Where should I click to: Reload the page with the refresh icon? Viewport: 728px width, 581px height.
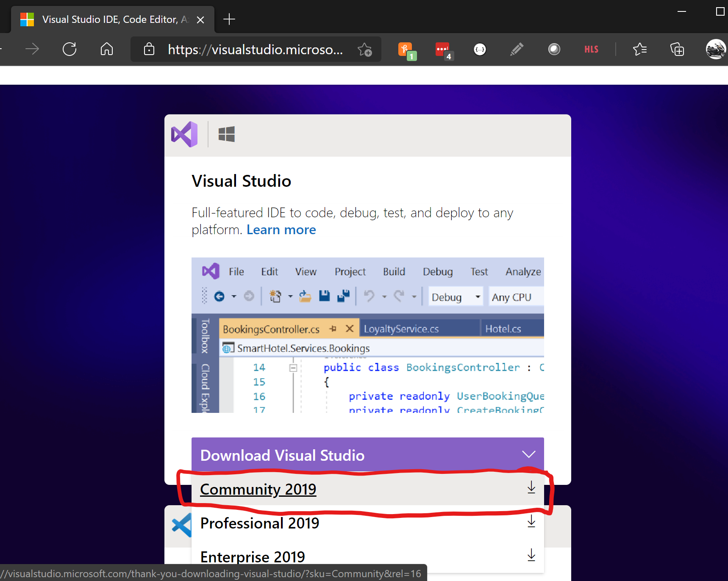[x=69, y=50]
